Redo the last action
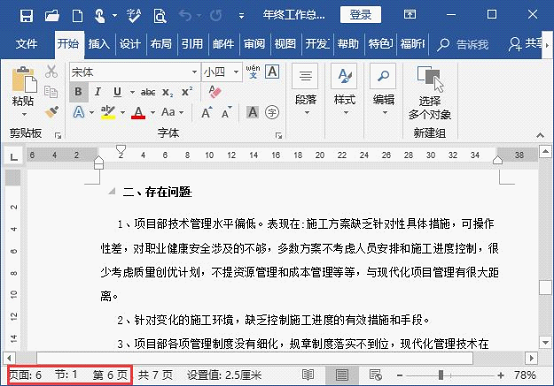Image resolution: width=554 pixels, height=386 pixels. [x=216, y=15]
